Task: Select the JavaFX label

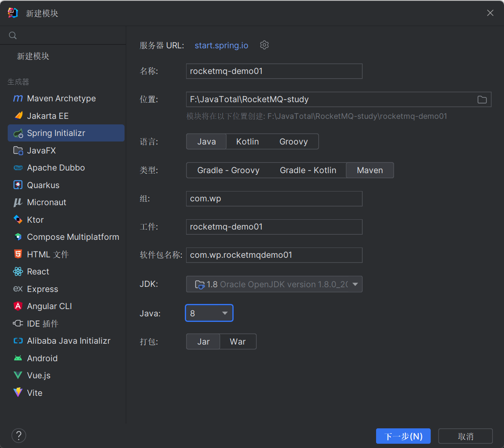Action: pos(42,150)
